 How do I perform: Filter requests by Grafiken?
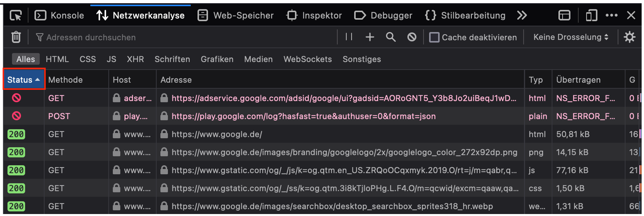[217, 59]
